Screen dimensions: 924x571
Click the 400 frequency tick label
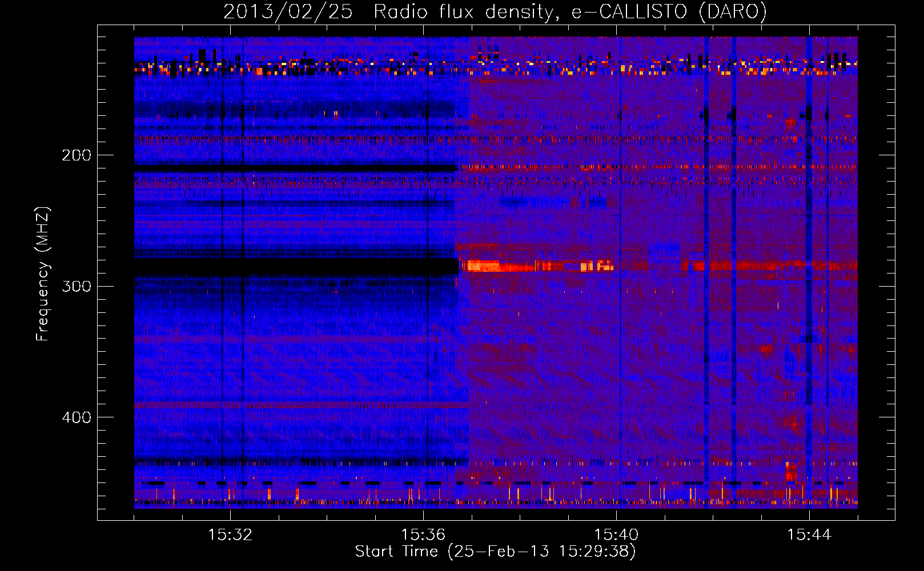click(x=77, y=417)
